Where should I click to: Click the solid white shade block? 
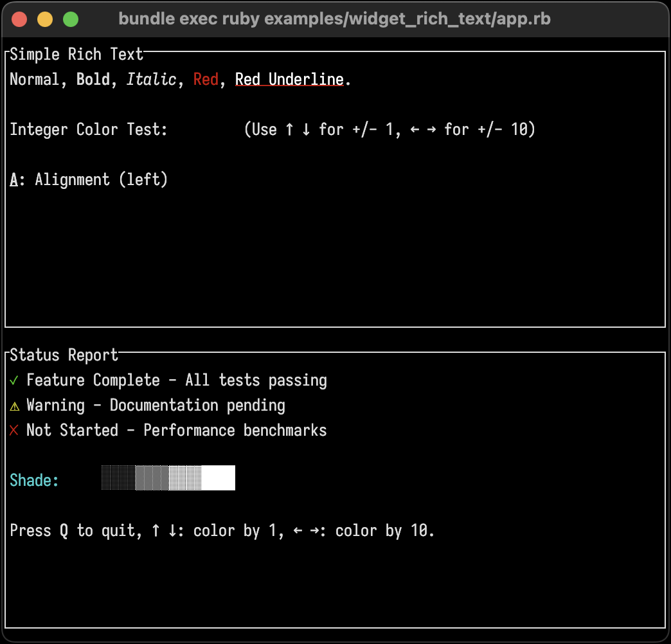[219, 478]
